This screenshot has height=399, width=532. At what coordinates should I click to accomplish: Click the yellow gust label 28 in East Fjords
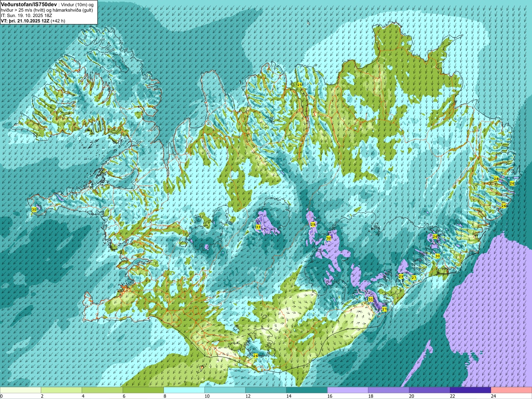coord(496,179)
